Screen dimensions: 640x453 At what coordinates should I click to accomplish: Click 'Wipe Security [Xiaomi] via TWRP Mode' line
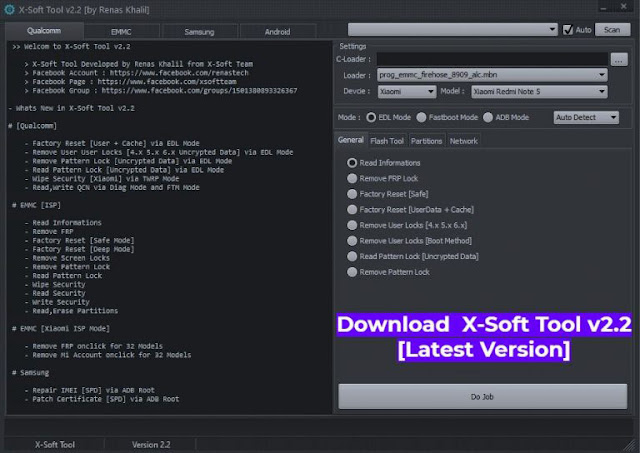coord(102,179)
